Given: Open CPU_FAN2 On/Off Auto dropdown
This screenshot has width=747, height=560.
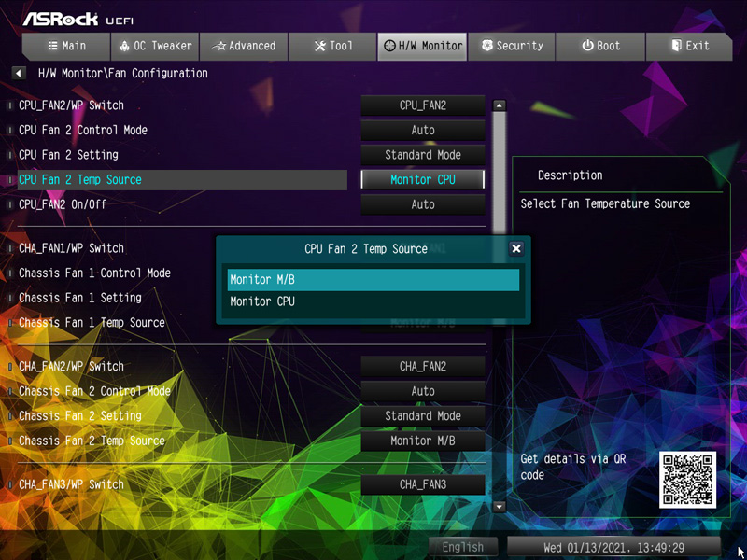Looking at the screenshot, I should [x=423, y=204].
